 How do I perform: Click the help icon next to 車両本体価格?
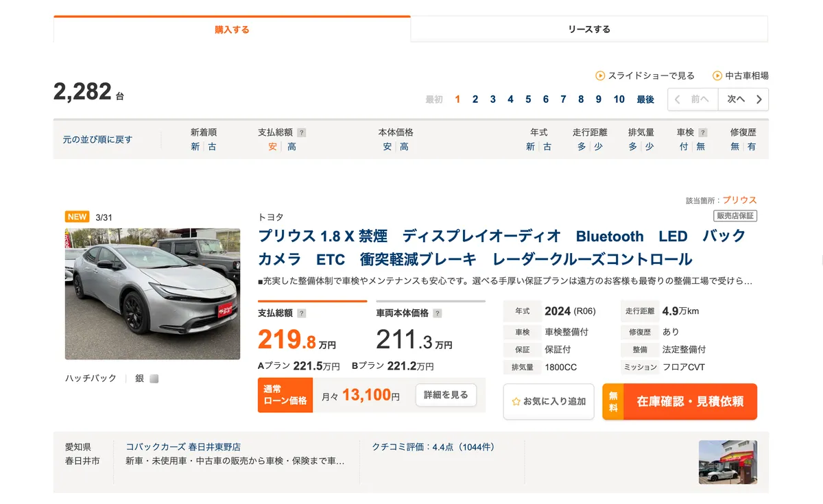436,312
